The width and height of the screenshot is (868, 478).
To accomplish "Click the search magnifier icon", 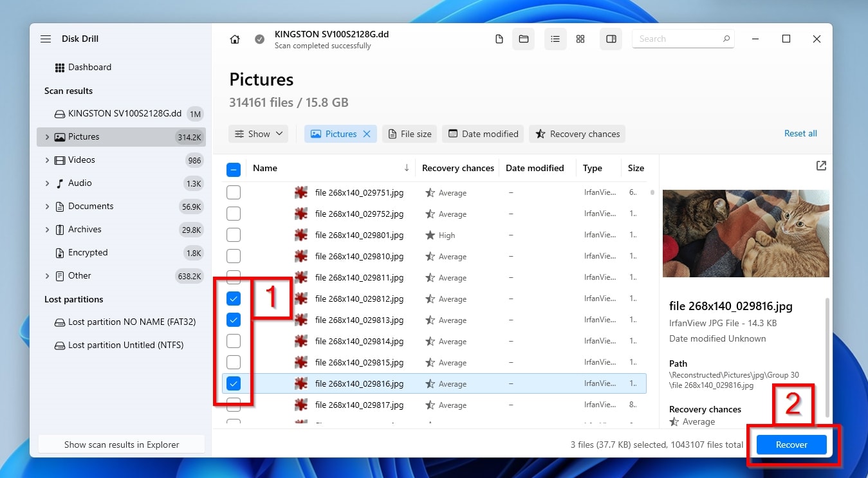I will [x=726, y=39].
